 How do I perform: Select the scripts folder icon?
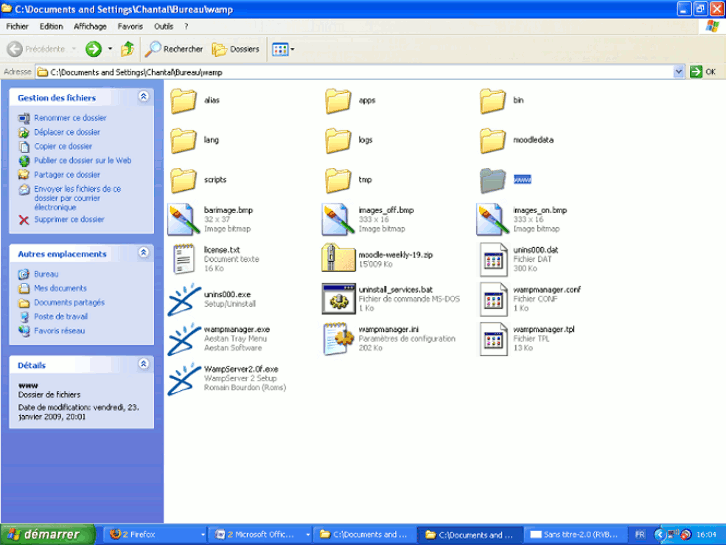pyautogui.click(x=183, y=180)
